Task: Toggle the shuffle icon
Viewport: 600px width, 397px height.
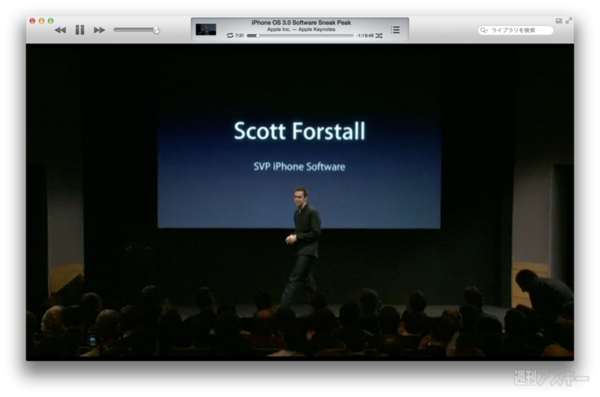Action: coord(379,35)
